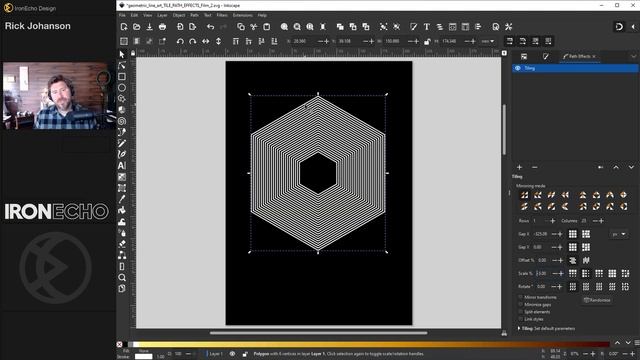Select the Paint bucket tool
The height and width of the screenshot is (360, 640).
pos(122,210)
